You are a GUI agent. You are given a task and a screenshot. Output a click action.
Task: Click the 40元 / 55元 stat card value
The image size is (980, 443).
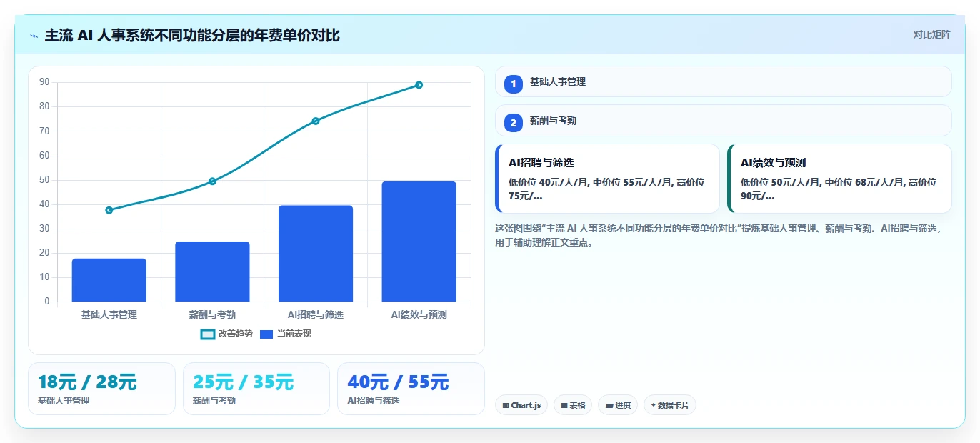(398, 382)
